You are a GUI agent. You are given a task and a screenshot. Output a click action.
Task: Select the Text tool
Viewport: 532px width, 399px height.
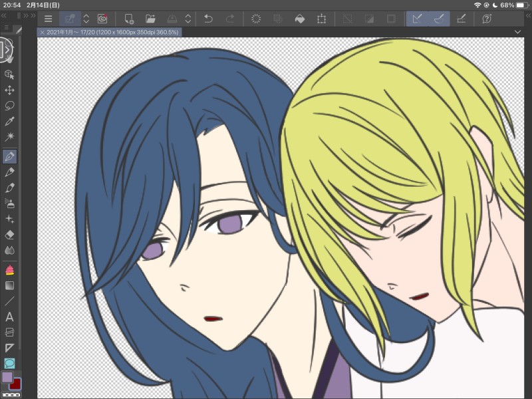(x=9, y=317)
